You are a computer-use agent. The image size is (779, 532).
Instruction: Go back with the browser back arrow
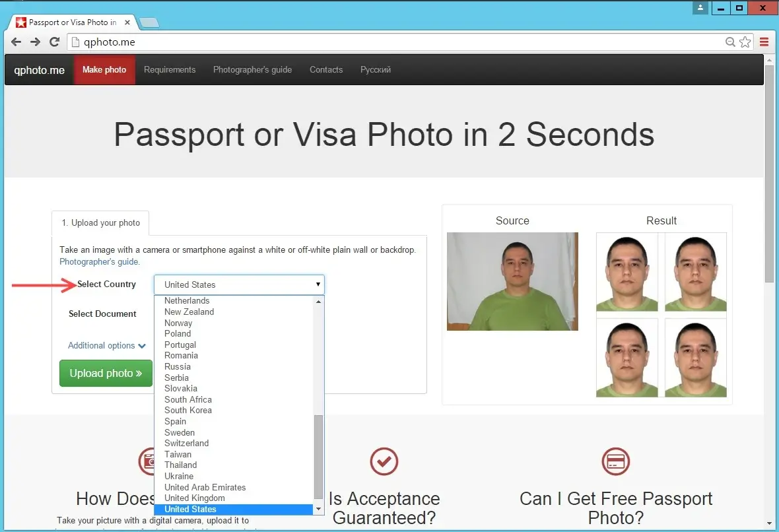16,42
